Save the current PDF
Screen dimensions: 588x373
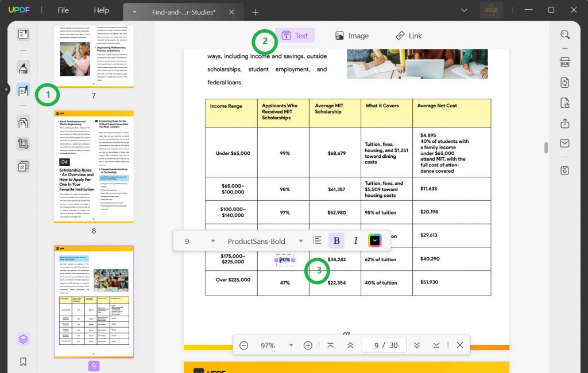[x=565, y=170]
